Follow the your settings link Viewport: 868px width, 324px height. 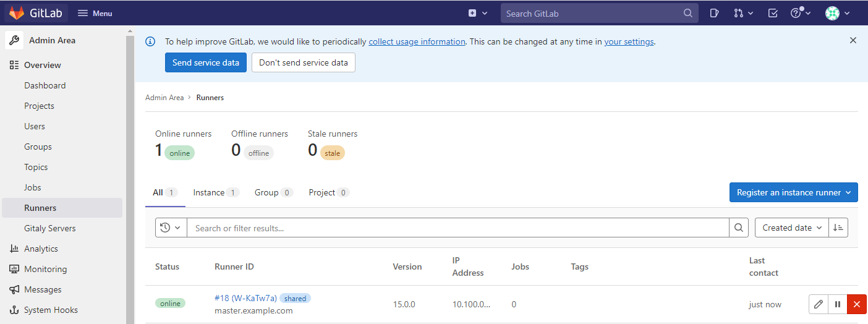point(629,41)
